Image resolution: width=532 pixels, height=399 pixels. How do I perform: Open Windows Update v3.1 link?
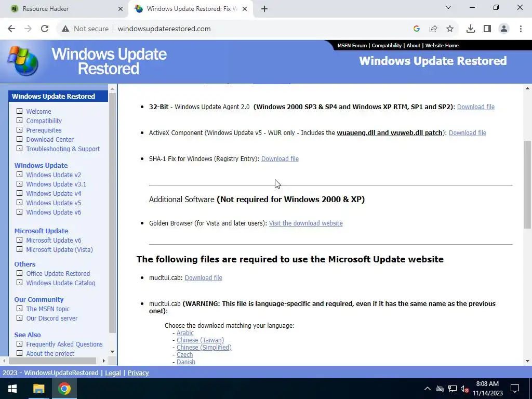pos(56,184)
